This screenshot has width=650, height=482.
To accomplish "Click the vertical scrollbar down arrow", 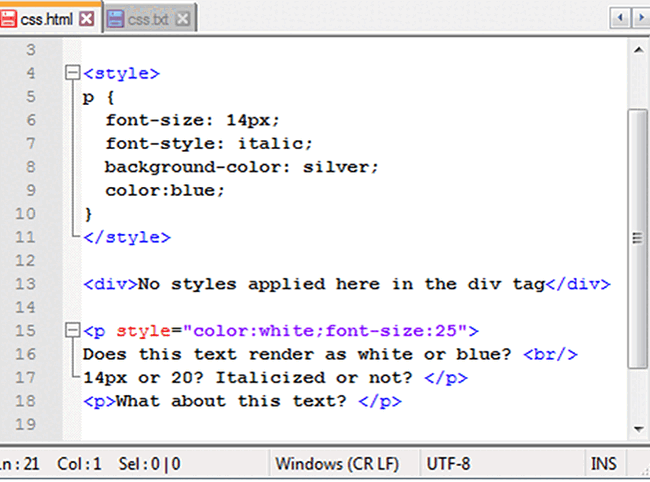I will 638,427.
